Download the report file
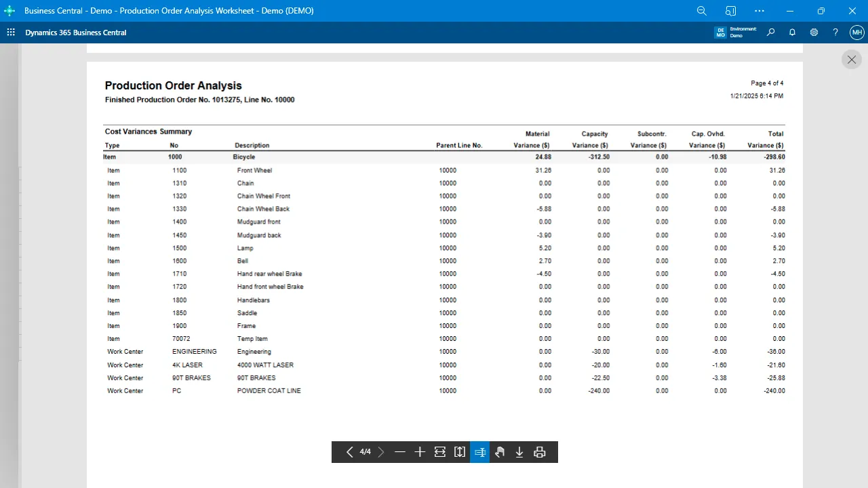The height and width of the screenshot is (488, 868). point(519,452)
